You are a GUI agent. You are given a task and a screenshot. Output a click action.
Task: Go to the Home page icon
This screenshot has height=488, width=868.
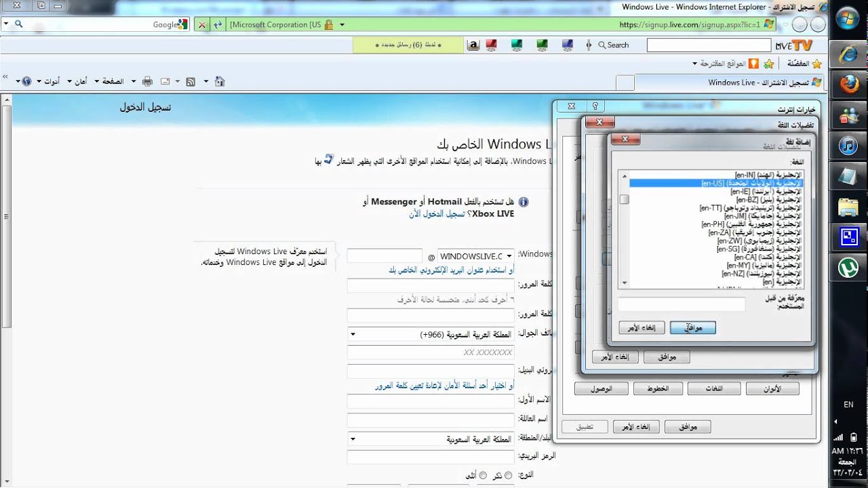[x=219, y=81]
